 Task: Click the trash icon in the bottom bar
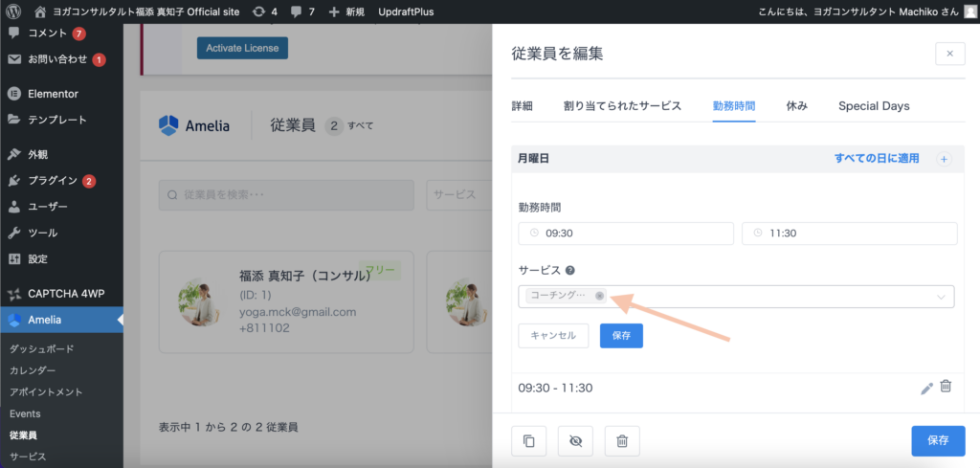pyautogui.click(x=622, y=441)
